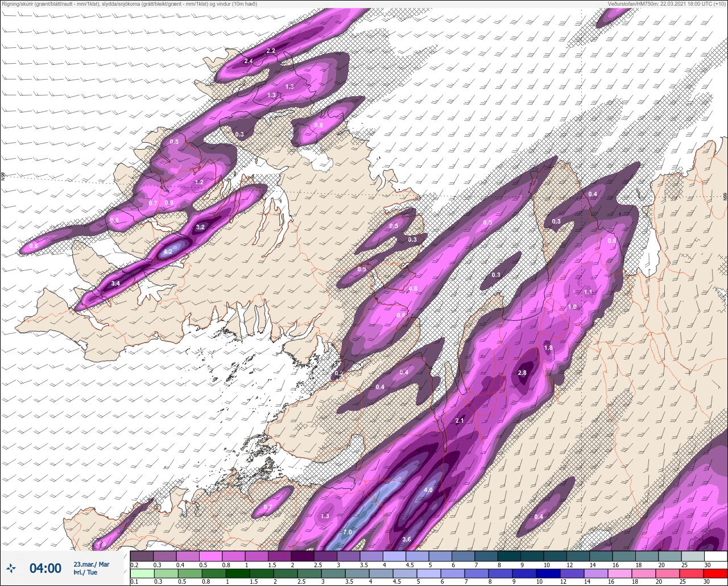The image size is (728, 586).
Task: Select the white swatch at the upper legend's end
Action: point(715,556)
